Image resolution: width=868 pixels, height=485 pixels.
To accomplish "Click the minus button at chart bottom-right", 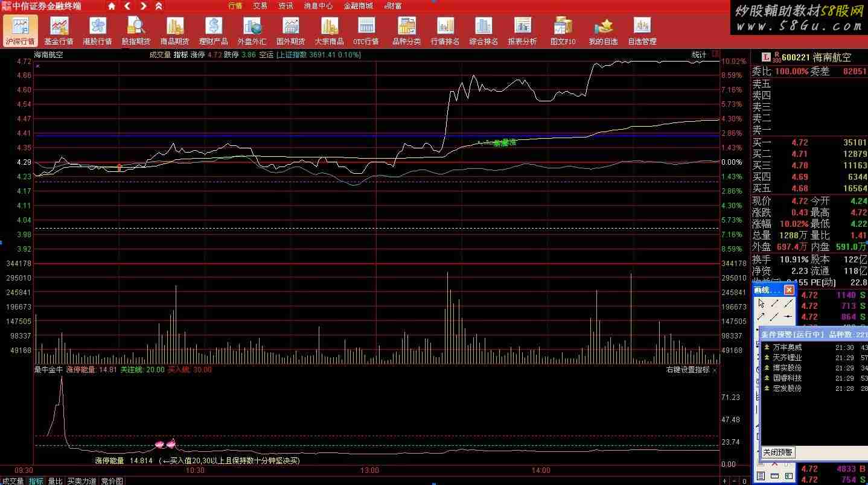I will tap(733, 481).
